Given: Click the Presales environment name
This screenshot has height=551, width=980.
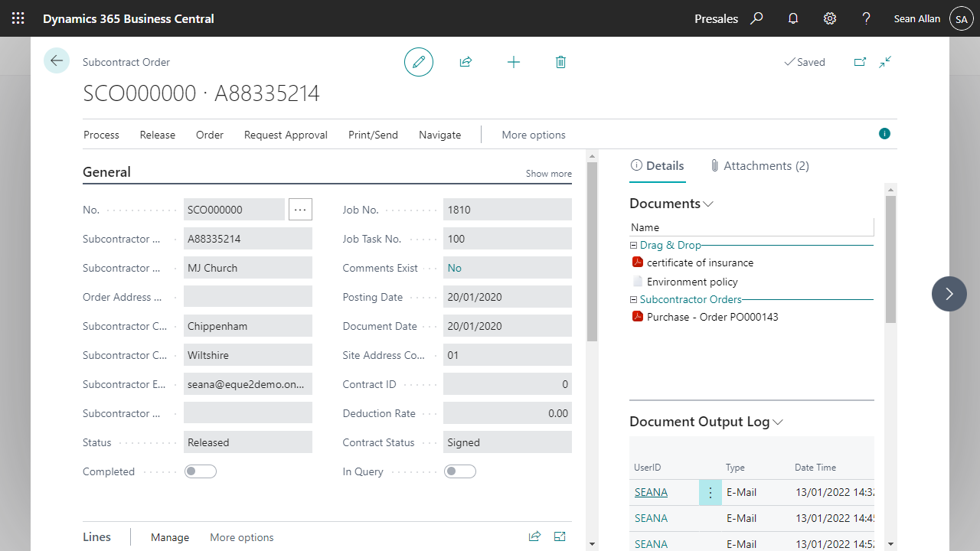Looking at the screenshot, I should [x=717, y=18].
